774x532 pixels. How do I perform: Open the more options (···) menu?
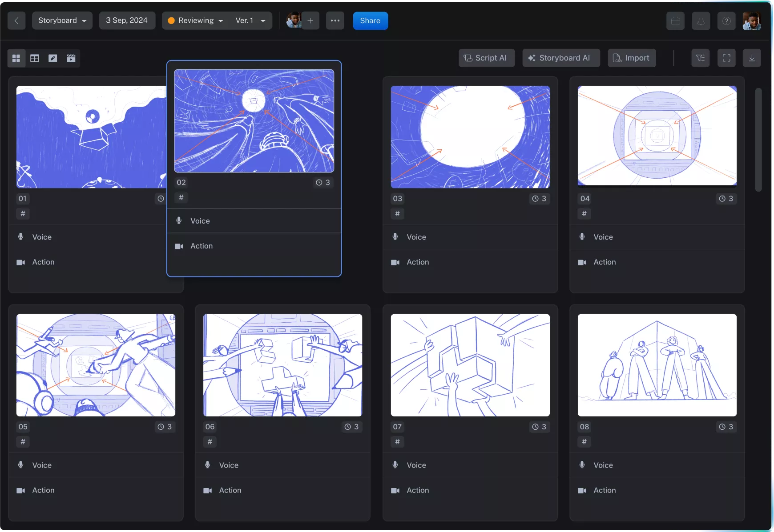pos(335,20)
